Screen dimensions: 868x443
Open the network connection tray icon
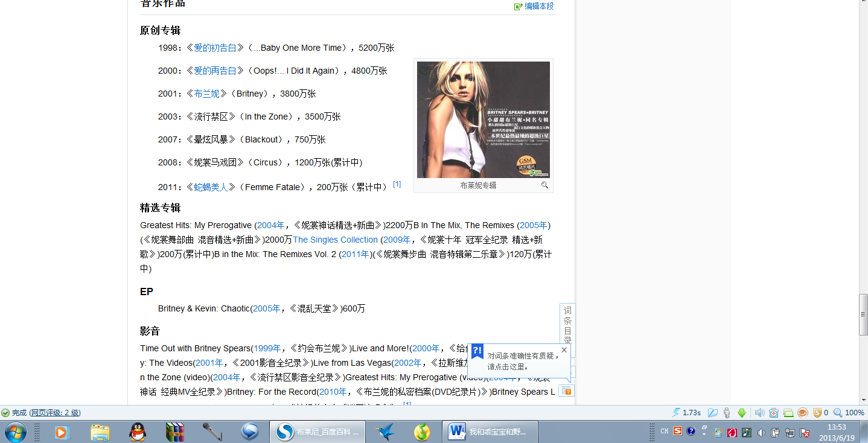(790, 432)
